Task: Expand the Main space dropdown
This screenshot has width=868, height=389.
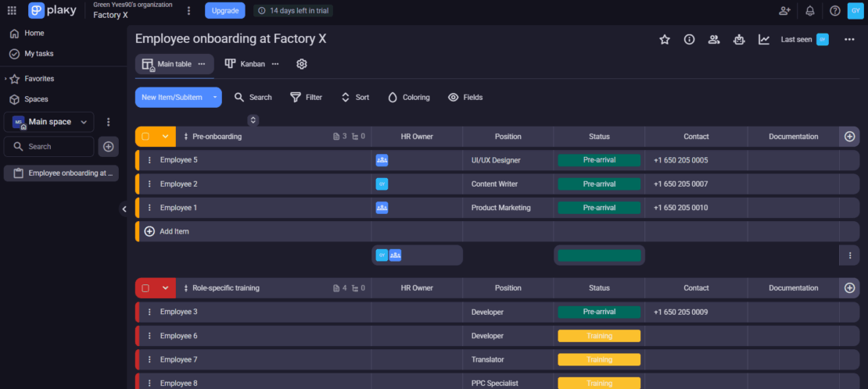Action: [x=84, y=122]
